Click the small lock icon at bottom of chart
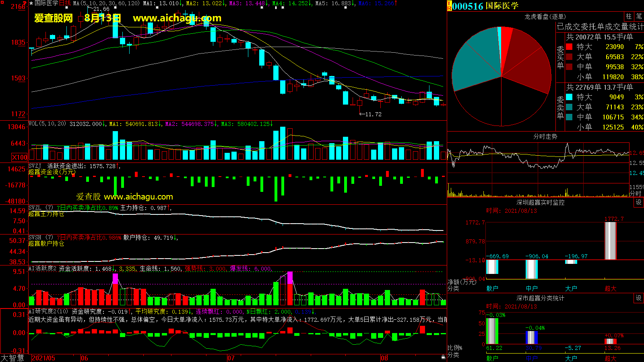 [x=443, y=357]
